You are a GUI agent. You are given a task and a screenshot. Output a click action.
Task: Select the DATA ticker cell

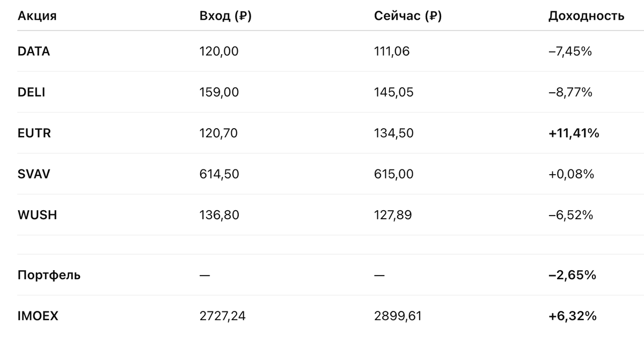(34, 51)
